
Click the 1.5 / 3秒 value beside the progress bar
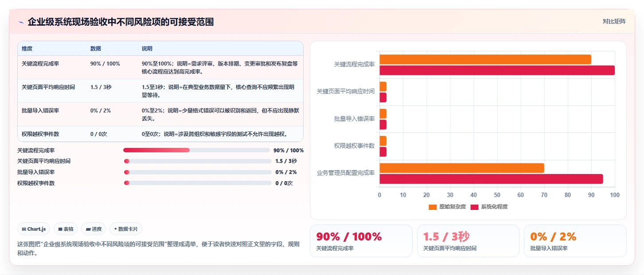(x=286, y=161)
